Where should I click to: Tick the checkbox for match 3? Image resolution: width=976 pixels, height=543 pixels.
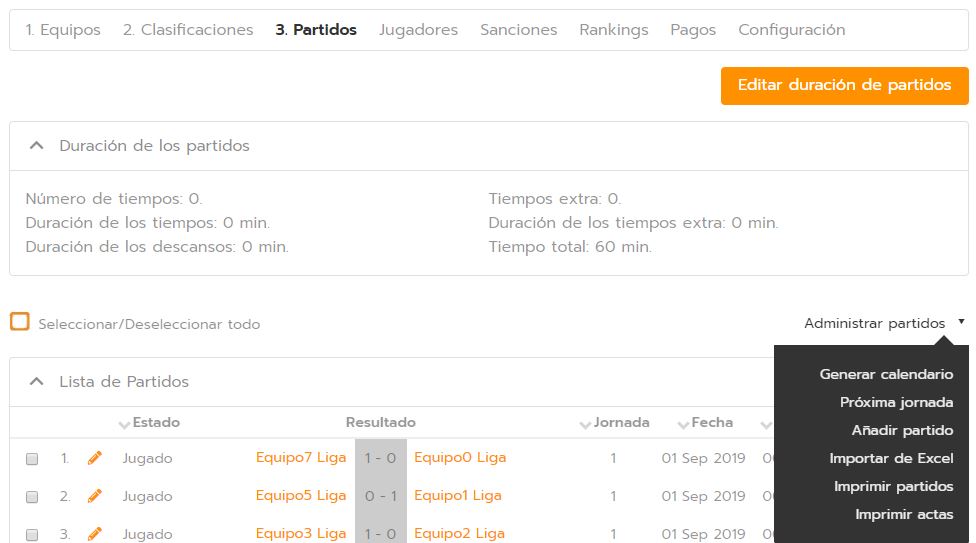pos(32,535)
